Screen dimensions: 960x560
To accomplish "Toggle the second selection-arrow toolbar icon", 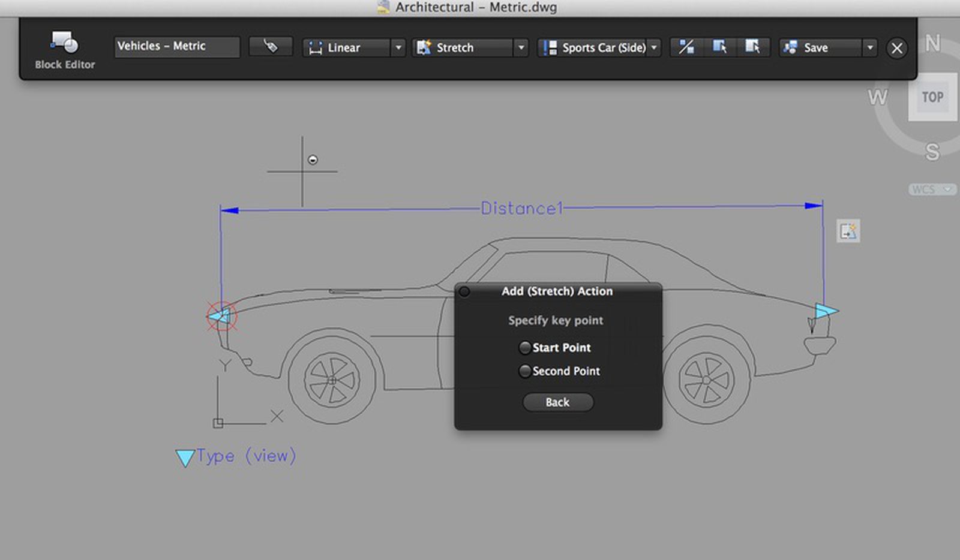I will coord(754,47).
